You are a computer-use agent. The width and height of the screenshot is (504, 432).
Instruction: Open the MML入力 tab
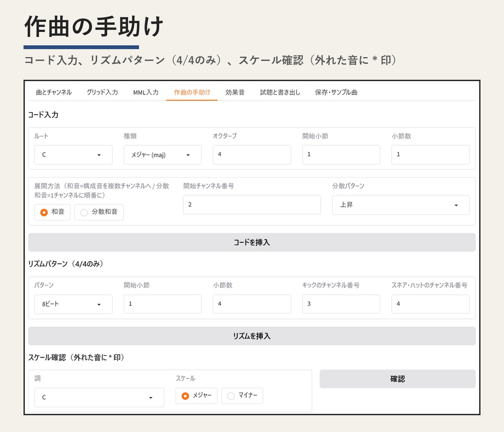(x=146, y=92)
